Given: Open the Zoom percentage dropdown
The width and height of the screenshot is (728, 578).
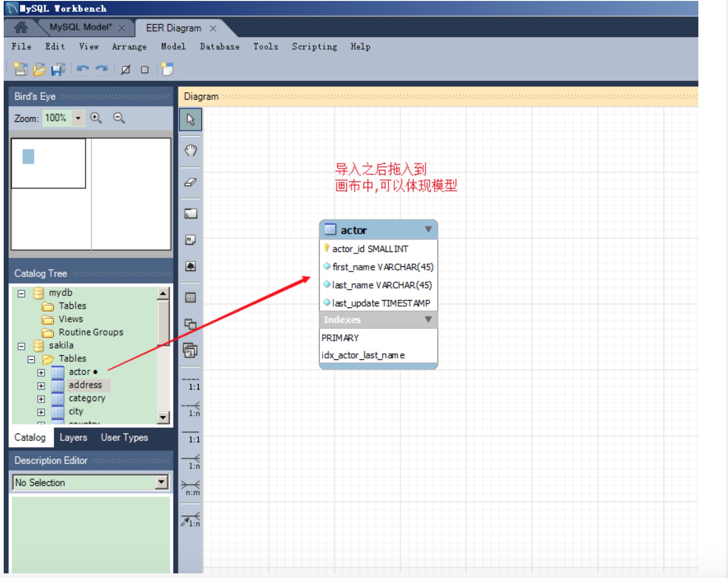Looking at the screenshot, I should (x=78, y=118).
